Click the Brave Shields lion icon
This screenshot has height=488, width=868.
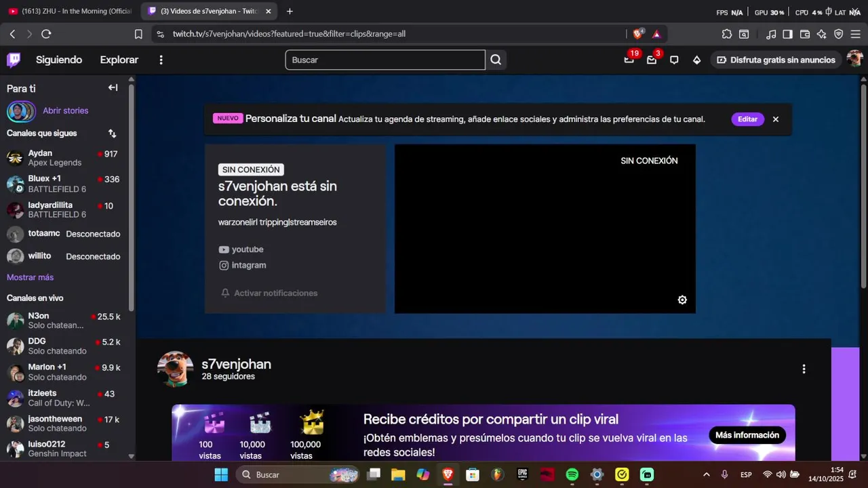638,34
